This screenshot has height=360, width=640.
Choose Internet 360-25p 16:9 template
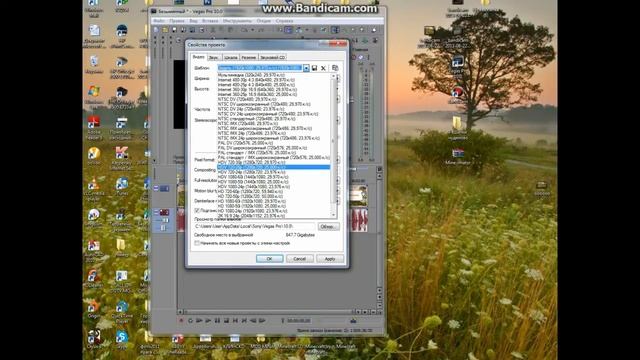pos(273,94)
